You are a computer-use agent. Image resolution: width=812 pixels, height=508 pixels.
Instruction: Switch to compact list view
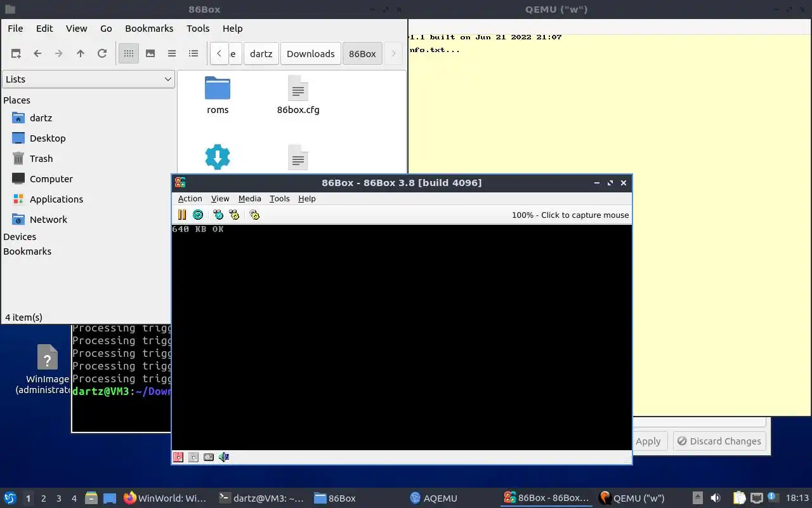click(172, 53)
